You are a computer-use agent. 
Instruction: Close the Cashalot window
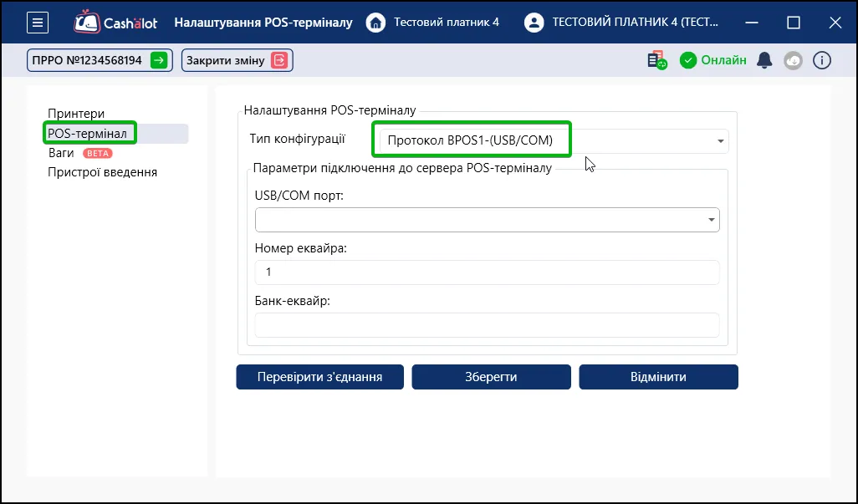(835, 23)
